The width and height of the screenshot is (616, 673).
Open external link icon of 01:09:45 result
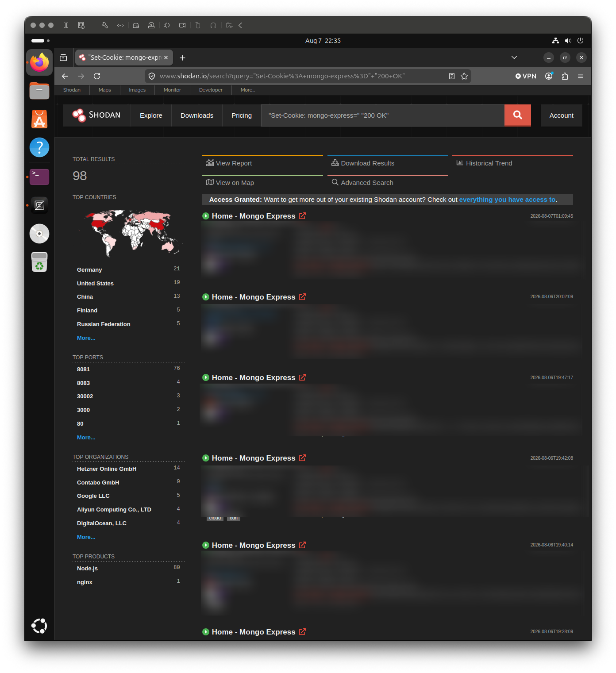pyautogui.click(x=302, y=216)
